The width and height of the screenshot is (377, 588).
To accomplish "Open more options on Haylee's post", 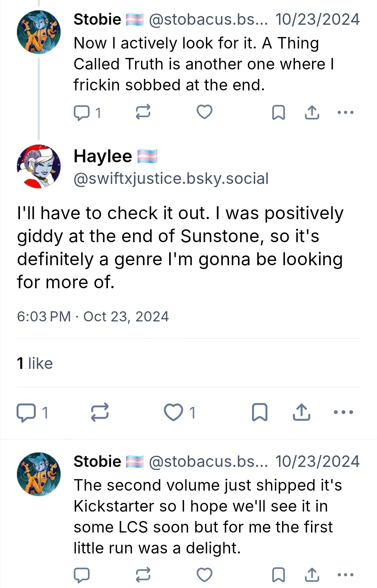I will point(343,412).
